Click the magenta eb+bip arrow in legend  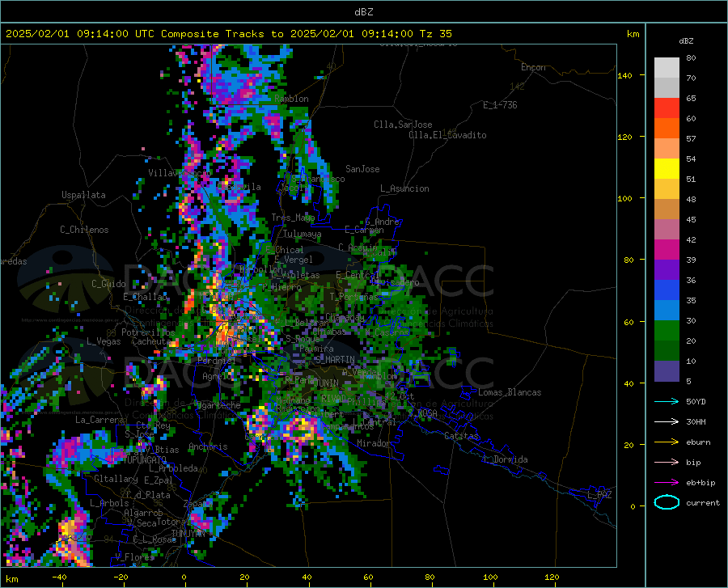point(667,483)
